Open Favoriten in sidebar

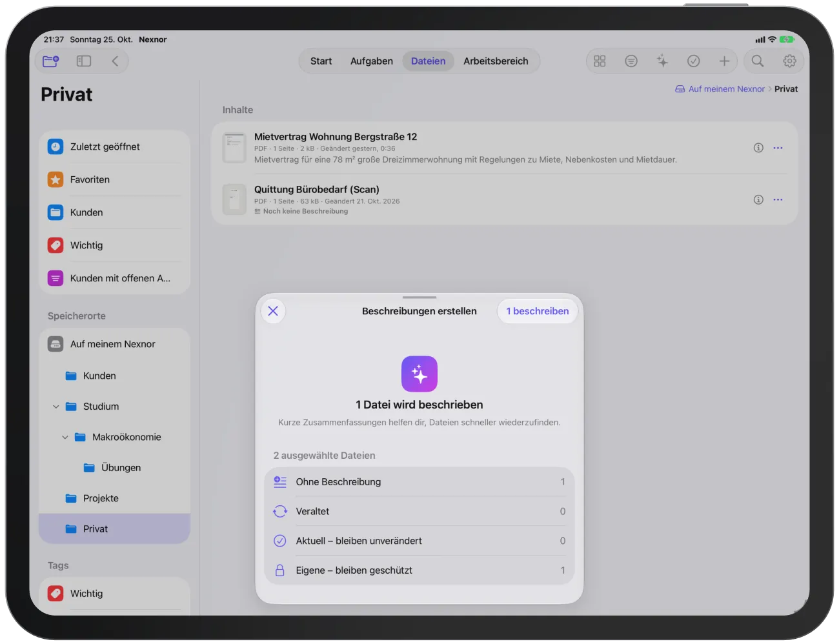[x=114, y=179]
